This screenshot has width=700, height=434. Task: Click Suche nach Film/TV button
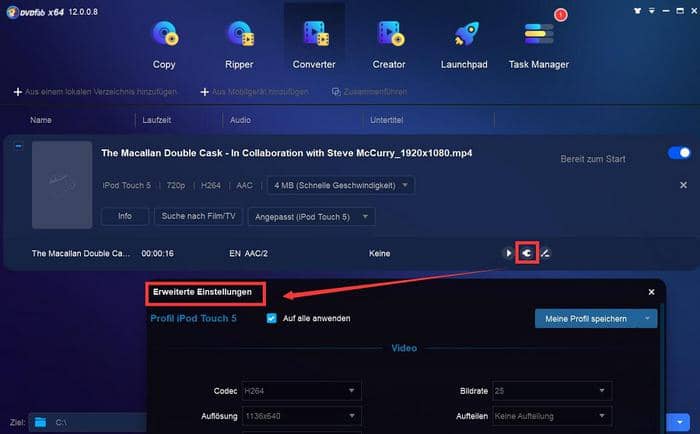pyautogui.click(x=198, y=216)
